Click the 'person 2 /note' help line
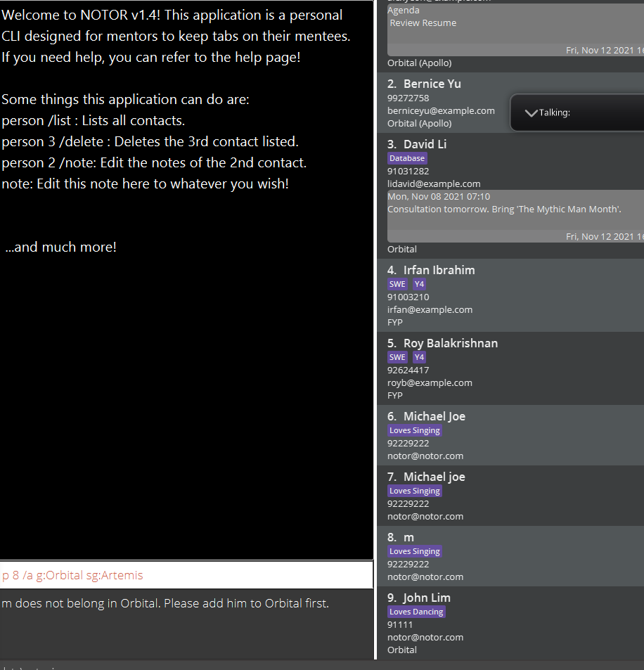 coord(154,163)
